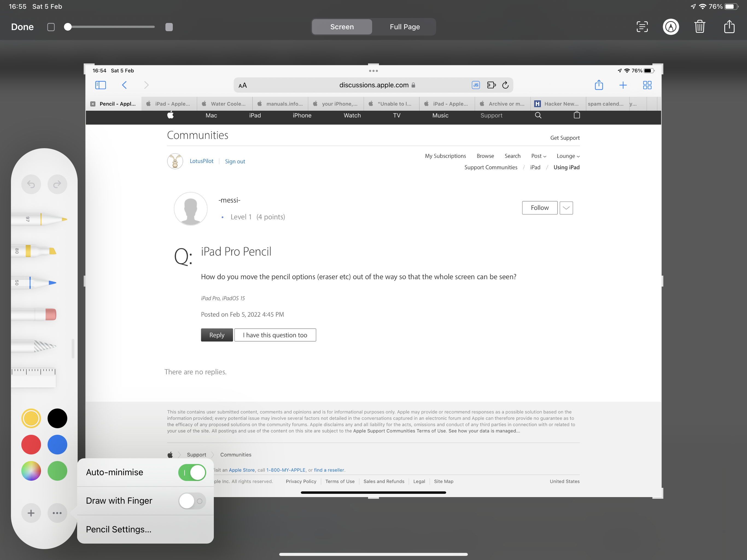
Task: Open Pencil Settings menu entry
Action: tap(119, 529)
